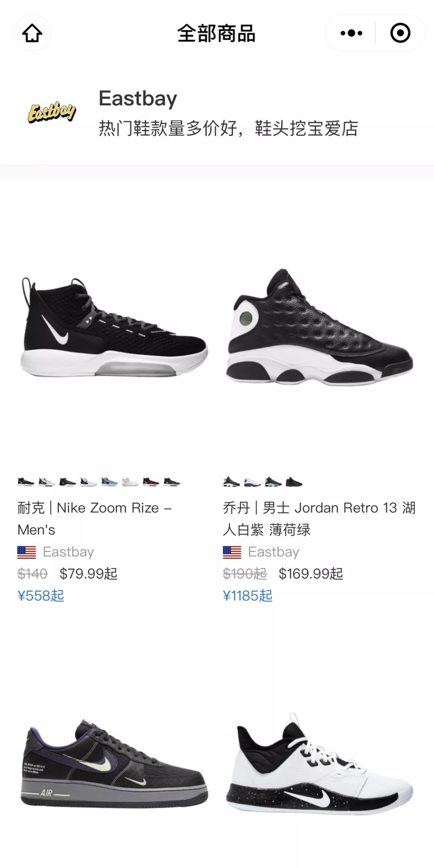Viewport: 434px width, 868px height.
Task: Open the Jordan Retro 13 shoe image
Action: (319, 326)
